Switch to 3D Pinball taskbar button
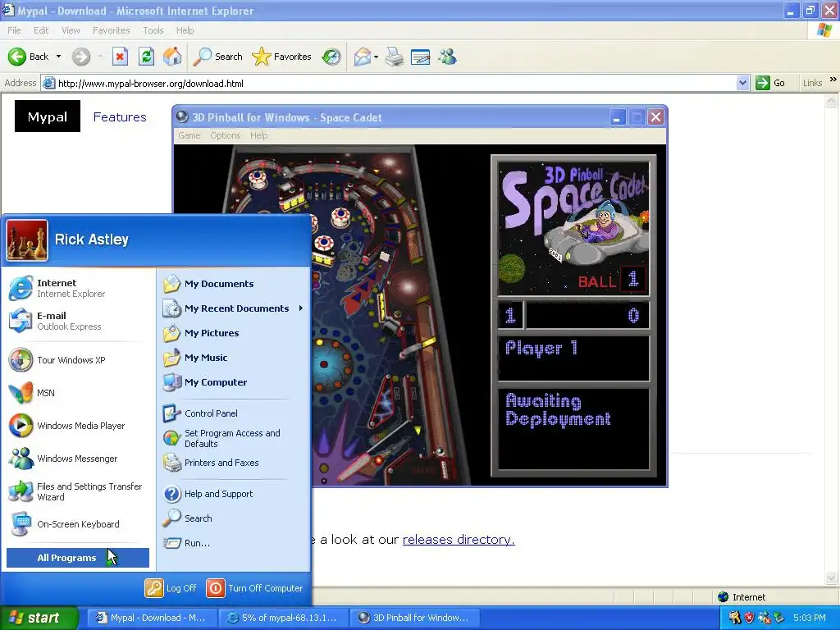 [x=415, y=618]
